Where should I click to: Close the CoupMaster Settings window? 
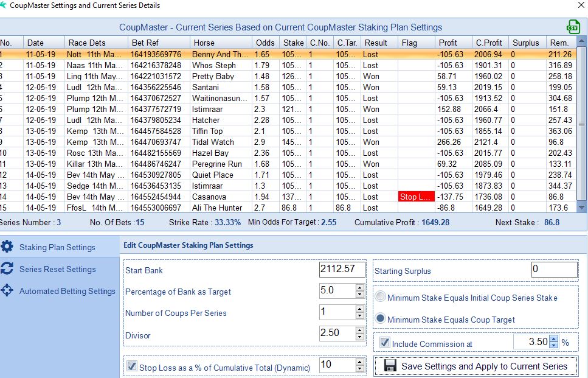[581, 4]
